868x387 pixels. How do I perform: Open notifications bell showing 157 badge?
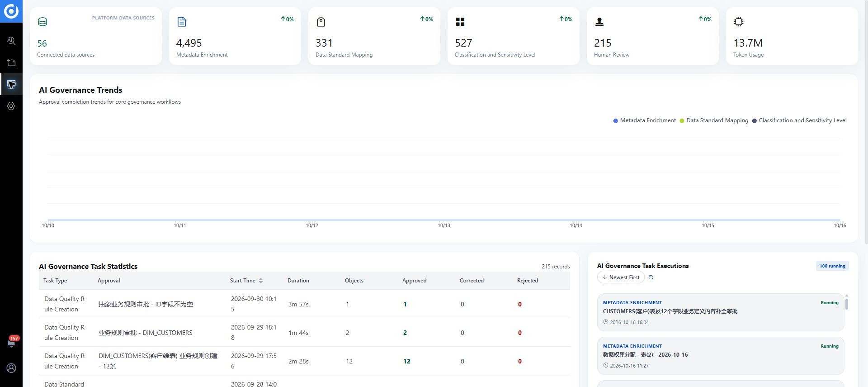[x=11, y=343]
